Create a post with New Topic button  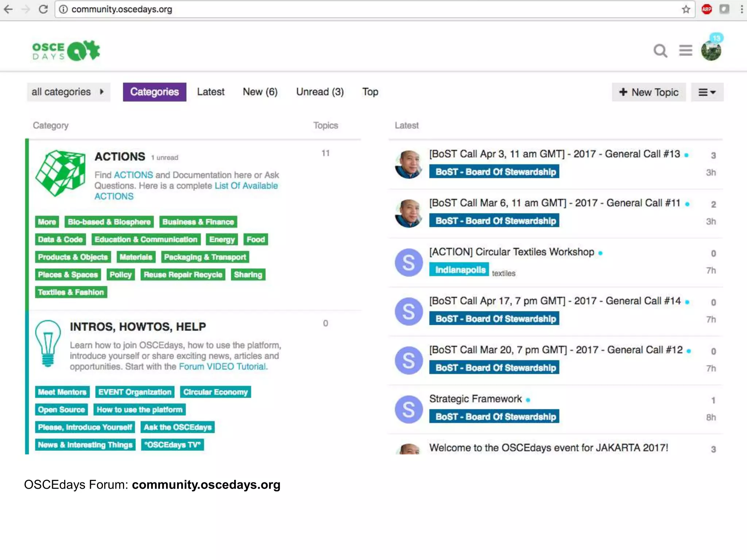click(x=649, y=92)
